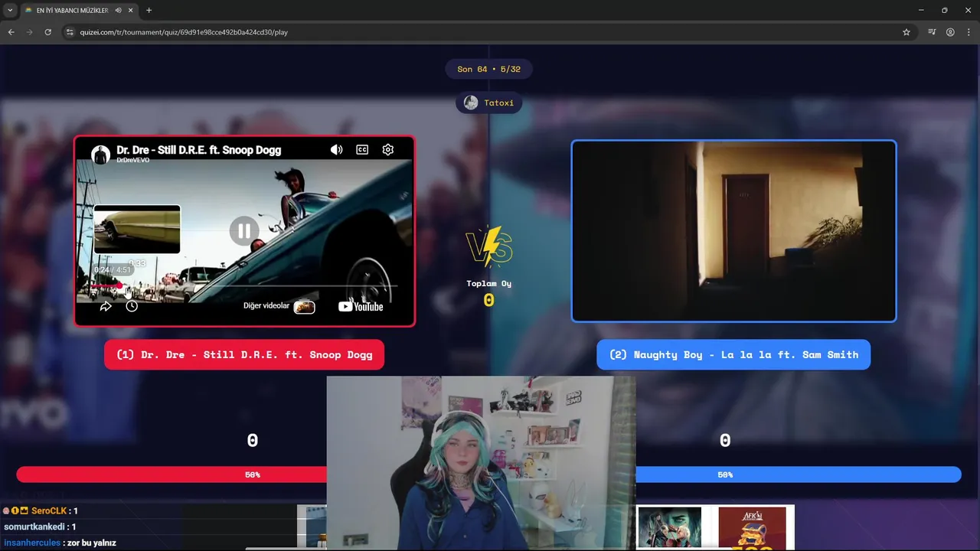Open the browser profile icon

click(x=950, y=32)
